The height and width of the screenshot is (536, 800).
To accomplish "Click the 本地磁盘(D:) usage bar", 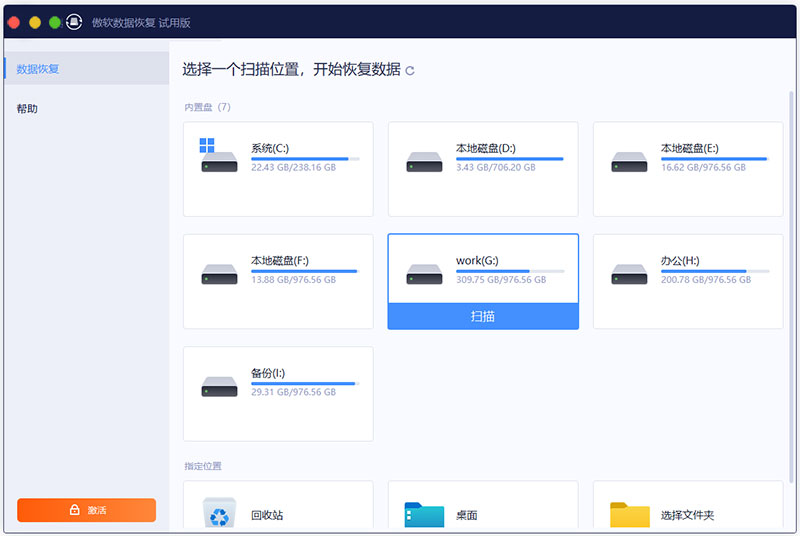I will tap(510, 159).
